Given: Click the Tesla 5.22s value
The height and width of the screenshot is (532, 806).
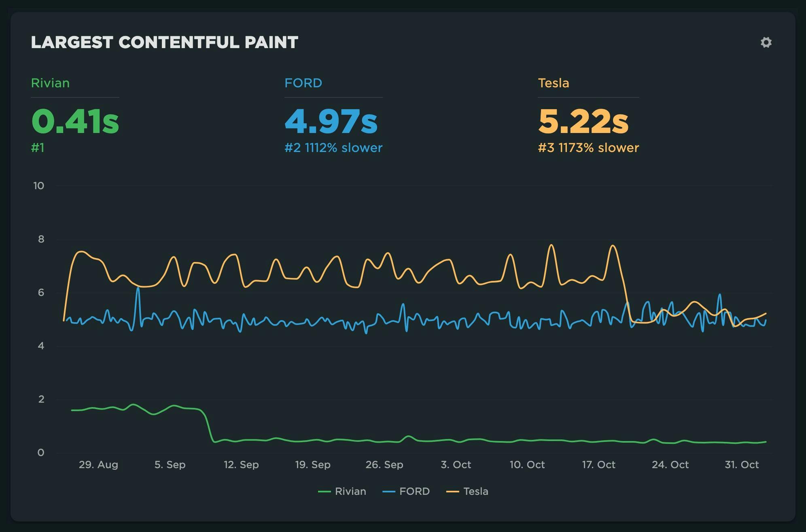Looking at the screenshot, I should (x=584, y=122).
